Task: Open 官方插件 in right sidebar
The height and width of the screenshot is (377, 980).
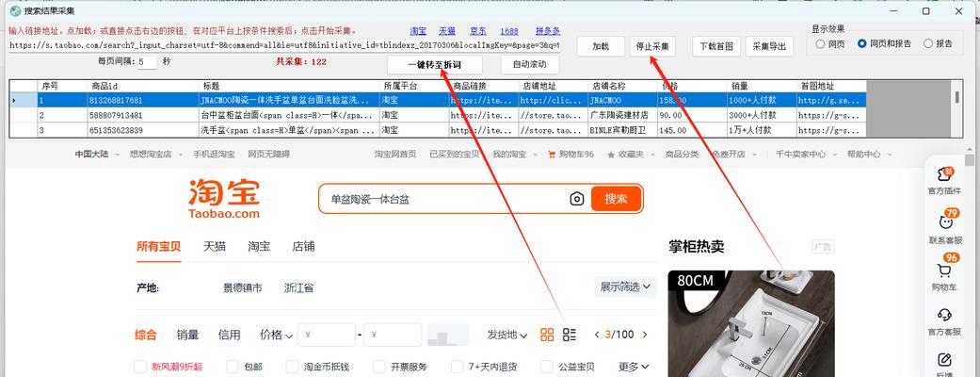Action: coord(944,180)
